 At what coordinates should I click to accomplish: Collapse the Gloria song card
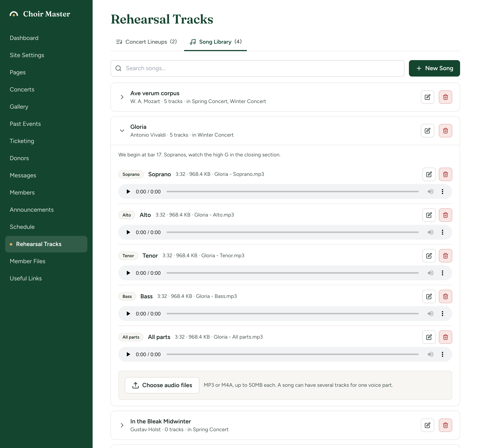click(122, 131)
